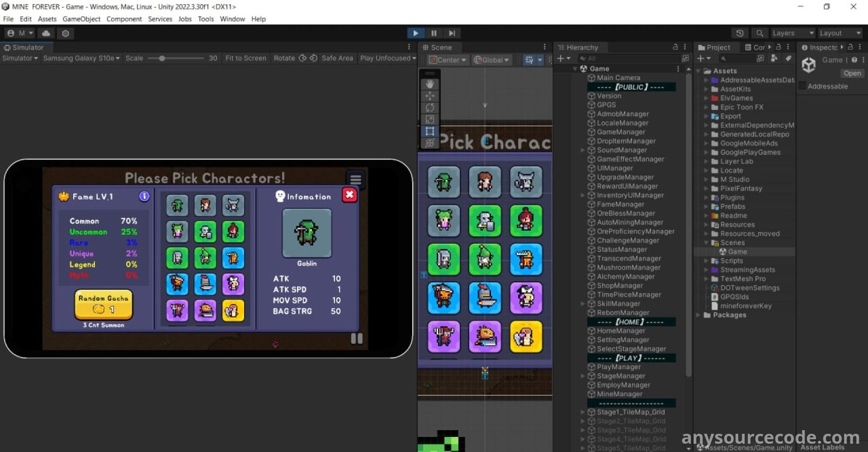This screenshot has width=868, height=452.
Task: Toggle the Hierarchy panel lock
Action: 675,47
